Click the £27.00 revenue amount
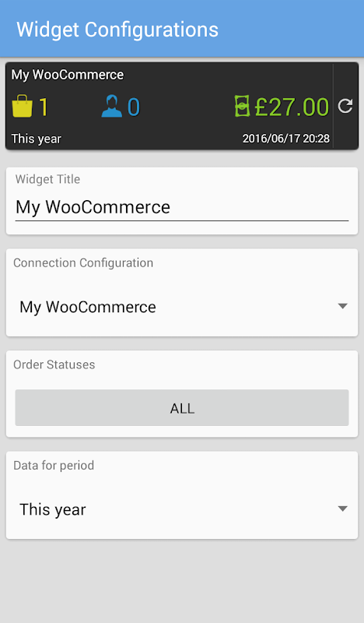The width and height of the screenshot is (364, 623). point(292,107)
